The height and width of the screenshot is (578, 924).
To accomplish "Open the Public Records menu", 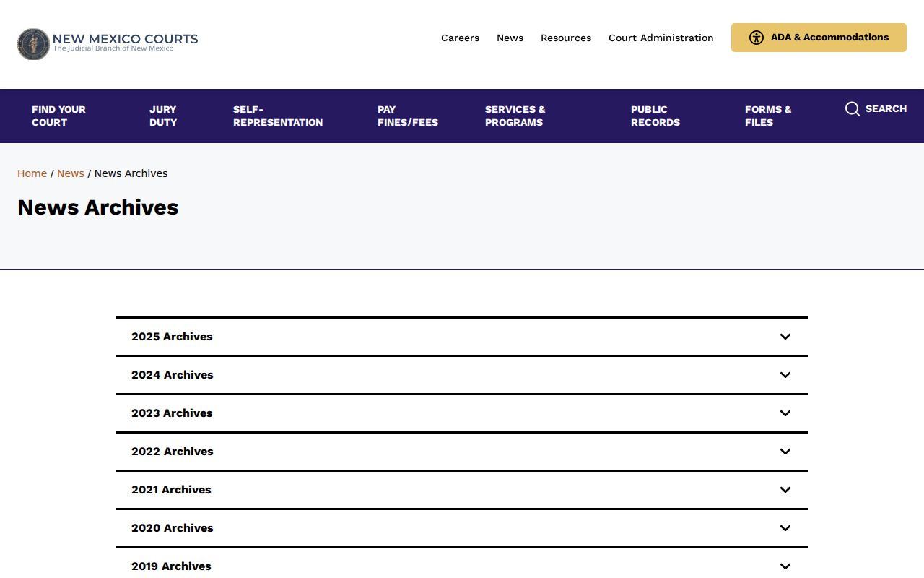I will [655, 116].
